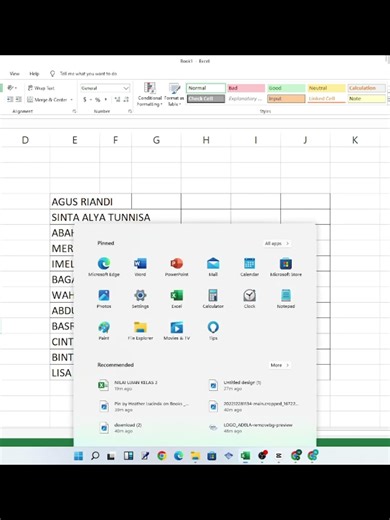Image resolution: width=390 pixels, height=520 pixels.
Task: Open the Help ribbon tab
Action: [34, 74]
